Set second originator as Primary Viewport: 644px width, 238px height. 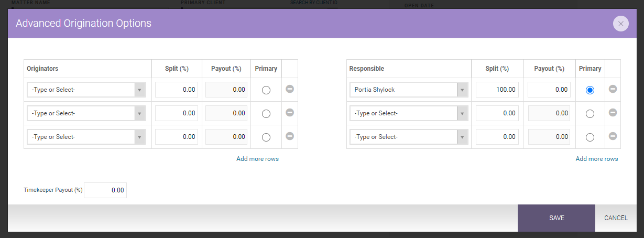(266, 114)
